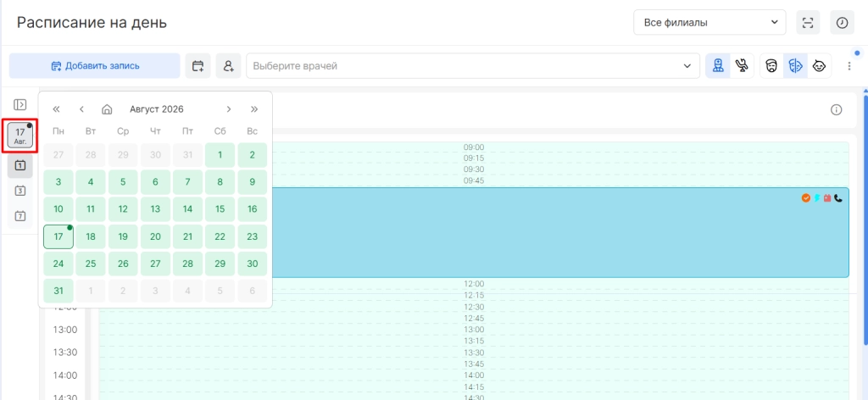The height and width of the screenshot is (400, 868).
Task: Click the 13:45 time slot row
Action: 474,364
